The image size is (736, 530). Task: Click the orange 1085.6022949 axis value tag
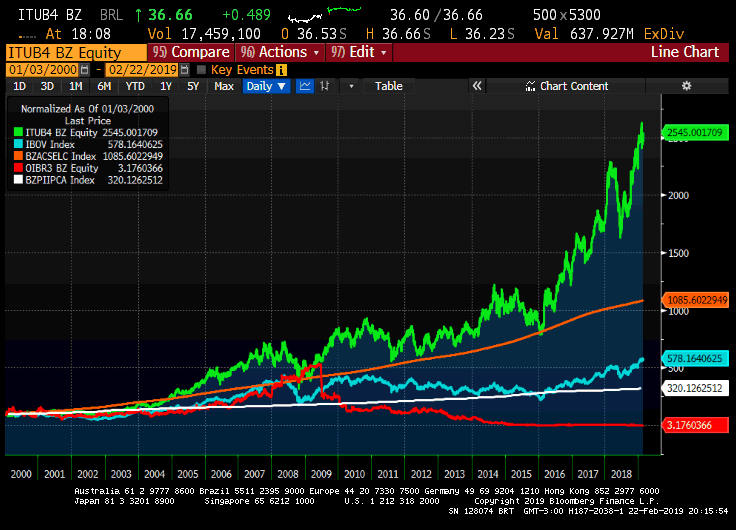click(x=695, y=300)
